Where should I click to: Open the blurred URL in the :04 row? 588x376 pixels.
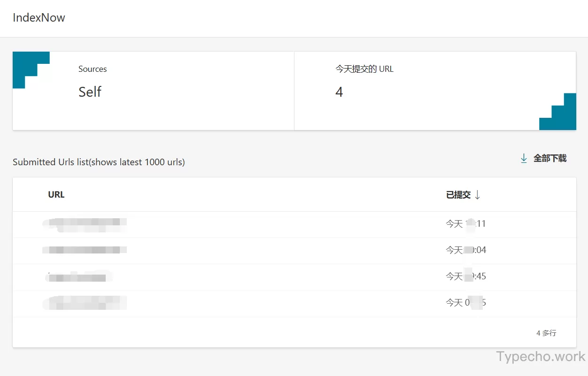(x=85, y=250)
